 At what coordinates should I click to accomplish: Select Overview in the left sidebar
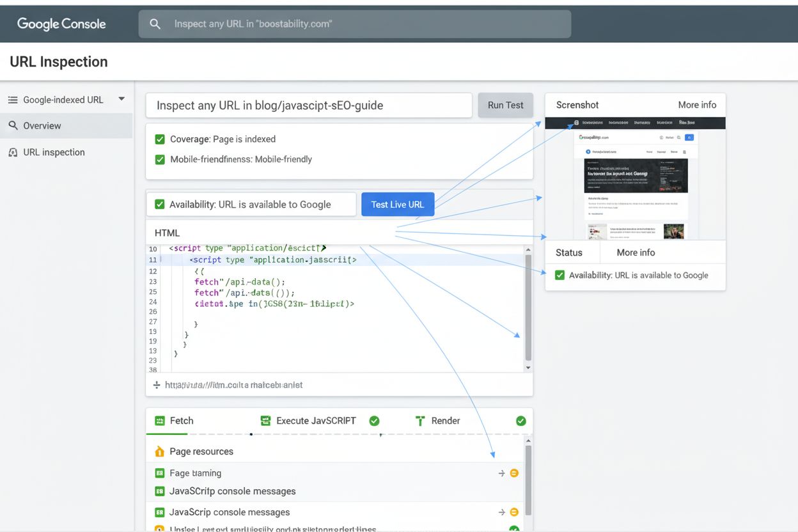[42, 126]
